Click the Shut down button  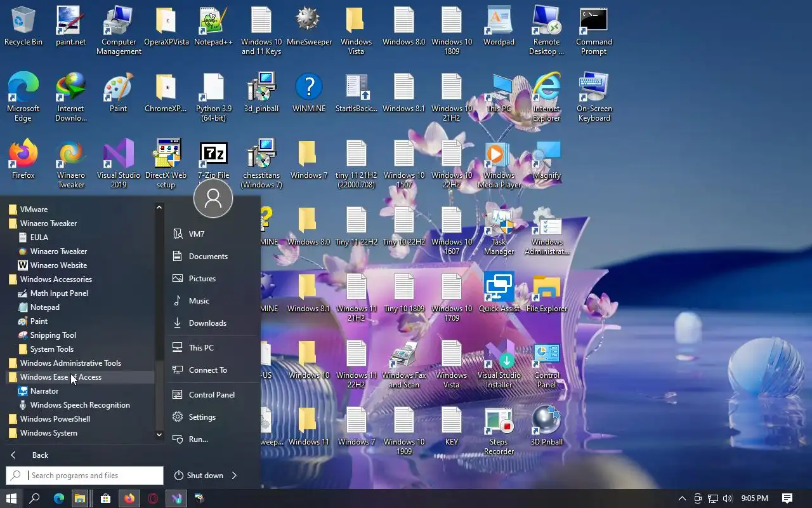[x=199, y=476]
